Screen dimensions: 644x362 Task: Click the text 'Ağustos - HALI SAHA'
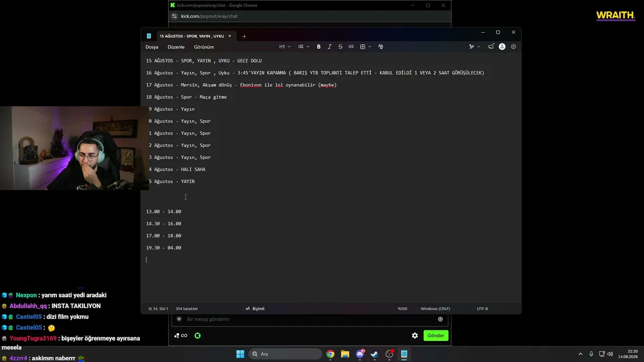[x=180, y=169]
